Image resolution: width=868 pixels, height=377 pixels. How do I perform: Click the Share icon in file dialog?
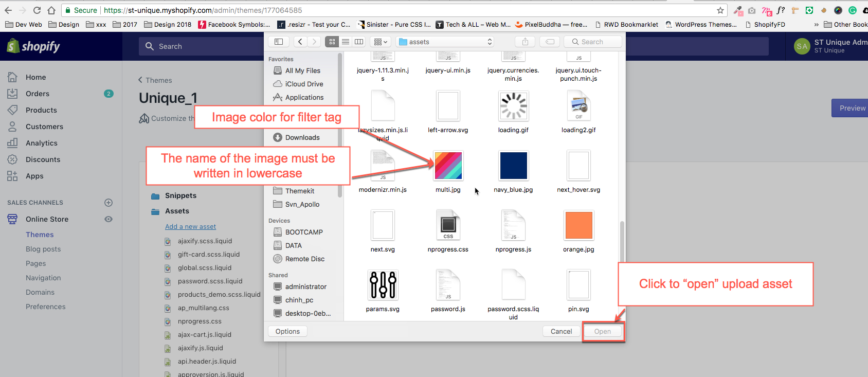click(x=525, y=42)
